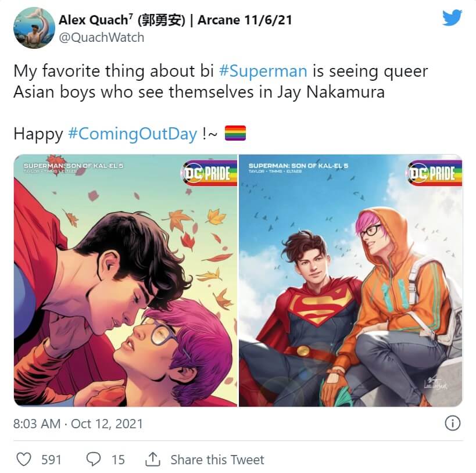476x473 pixels.
Task: Click the DC Pride badge on right cover
Action: (434, 174)
